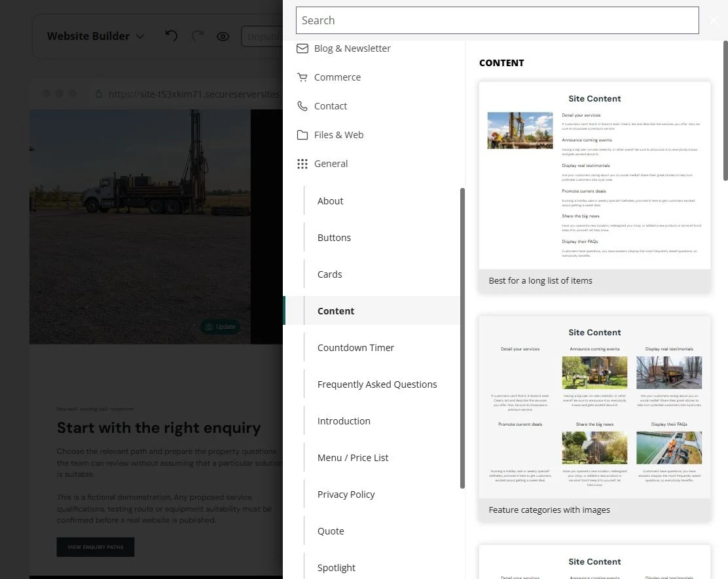Image resolution: width=728 pixels, height=579 pixels.
Task: Click the Files & Web folder icon
Action: tap(302, 135)
